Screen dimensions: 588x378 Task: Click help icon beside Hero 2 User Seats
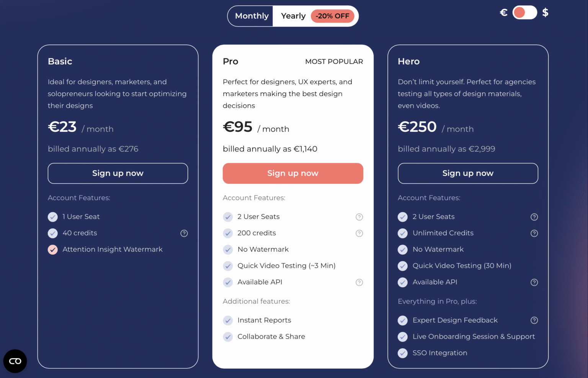534,217
